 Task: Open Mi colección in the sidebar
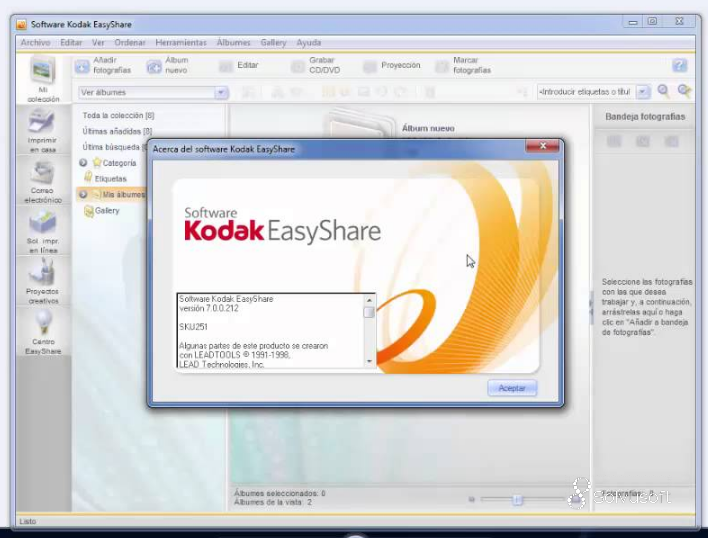pyautogui.click(x=43, y=79)
